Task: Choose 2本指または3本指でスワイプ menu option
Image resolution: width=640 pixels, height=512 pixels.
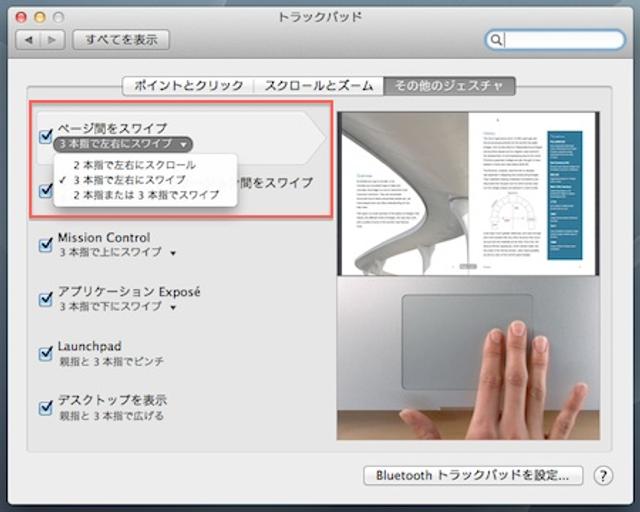Action: tap(146, 195)
